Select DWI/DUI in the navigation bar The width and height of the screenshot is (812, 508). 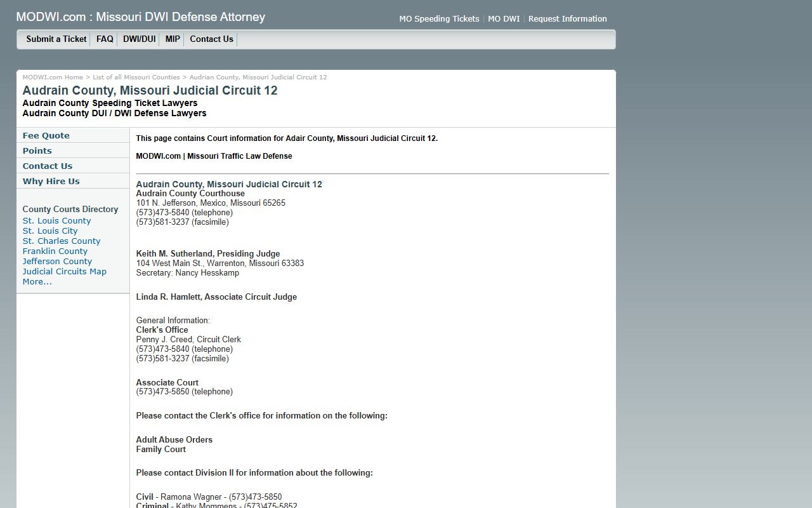pyautogui.click(x=139, y=39)
